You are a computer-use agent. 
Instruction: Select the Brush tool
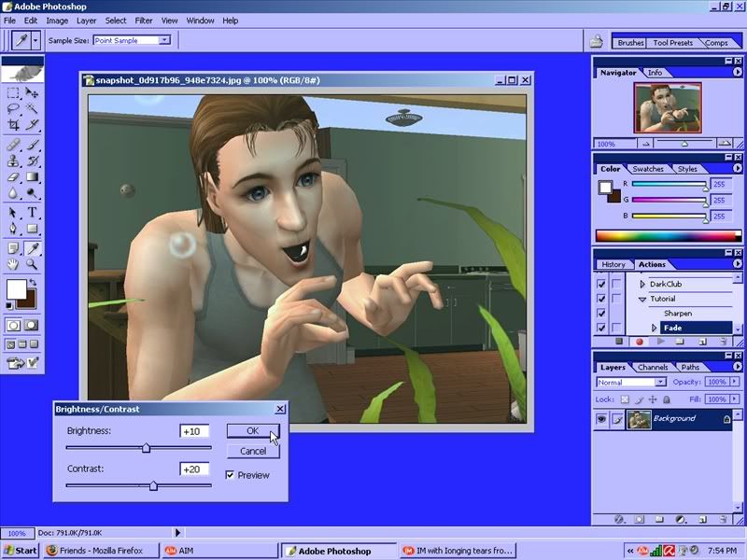[x=32, y=145]
